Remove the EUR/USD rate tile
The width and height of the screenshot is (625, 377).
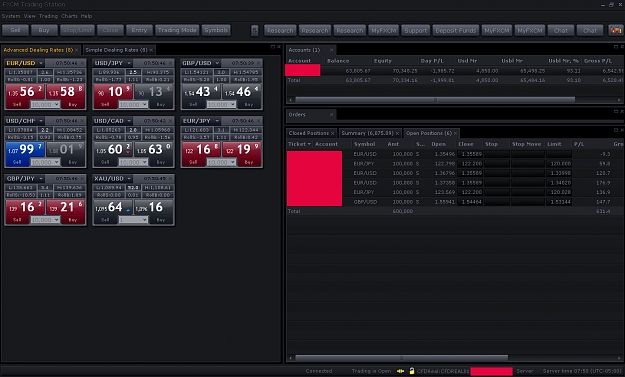pyautogui.click(x=83, y=63)
